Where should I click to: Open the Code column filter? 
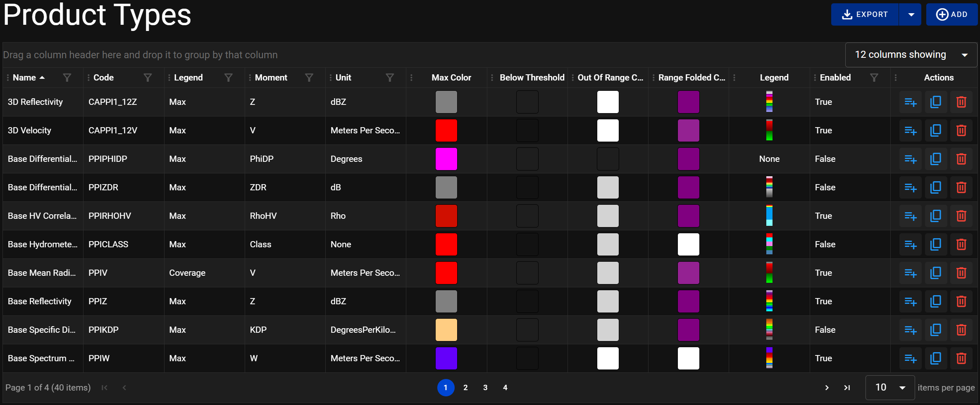148,78
